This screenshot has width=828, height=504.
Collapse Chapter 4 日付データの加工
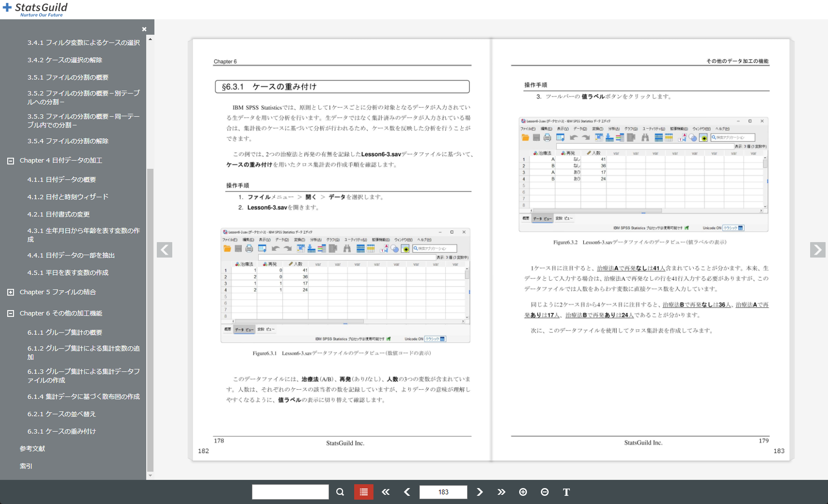11,160
